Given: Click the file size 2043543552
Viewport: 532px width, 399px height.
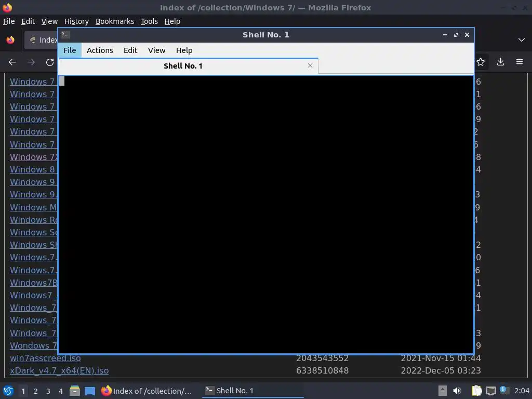Looking at the screenshot, I should [322, 358].
